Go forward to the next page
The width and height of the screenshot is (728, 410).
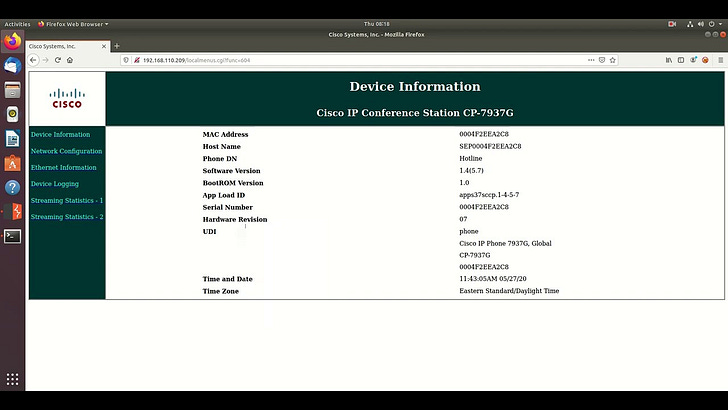(x=46, y=60)
